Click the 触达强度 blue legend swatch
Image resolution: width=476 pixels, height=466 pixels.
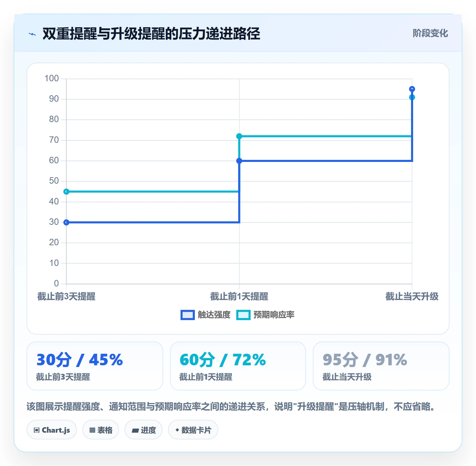click(187, 315)
